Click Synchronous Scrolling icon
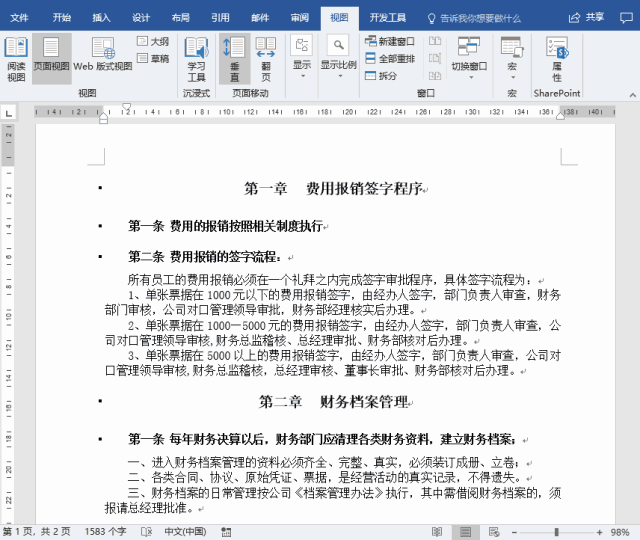The height and width of the screenshot is (540, 640). point(435,58)
